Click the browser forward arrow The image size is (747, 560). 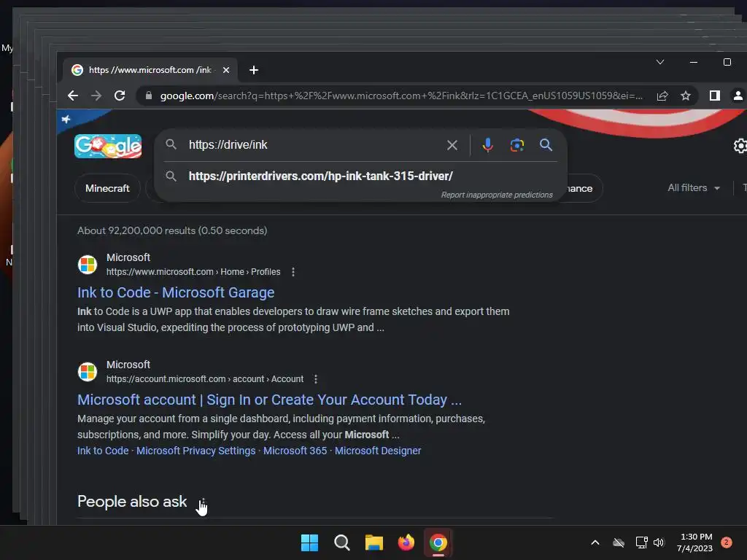tap(96, 96)
